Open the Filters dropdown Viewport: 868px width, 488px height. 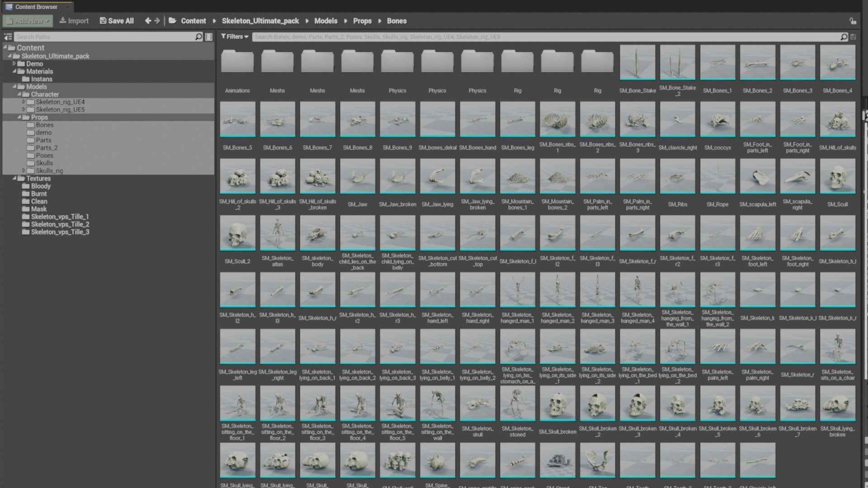pos(235,37)
